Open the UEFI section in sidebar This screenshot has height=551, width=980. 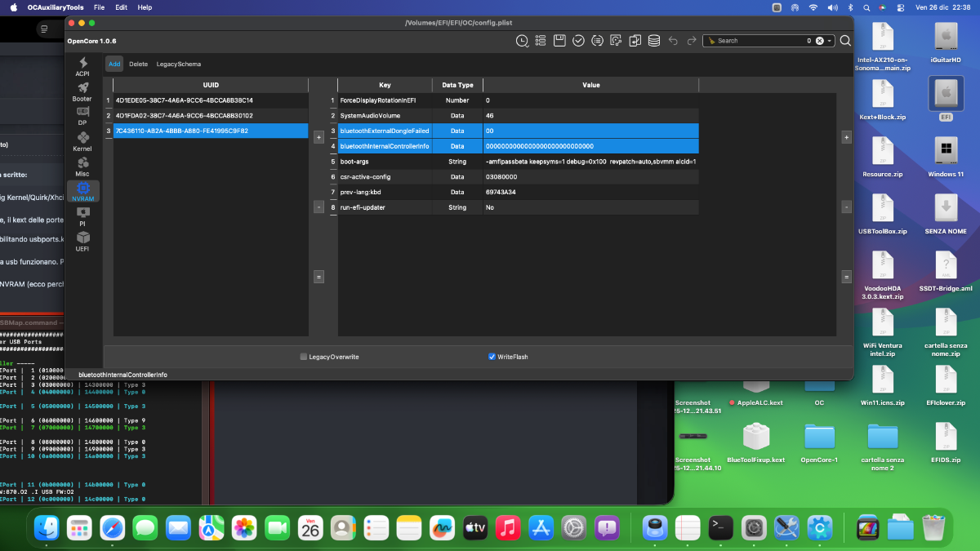pos(82,241)
